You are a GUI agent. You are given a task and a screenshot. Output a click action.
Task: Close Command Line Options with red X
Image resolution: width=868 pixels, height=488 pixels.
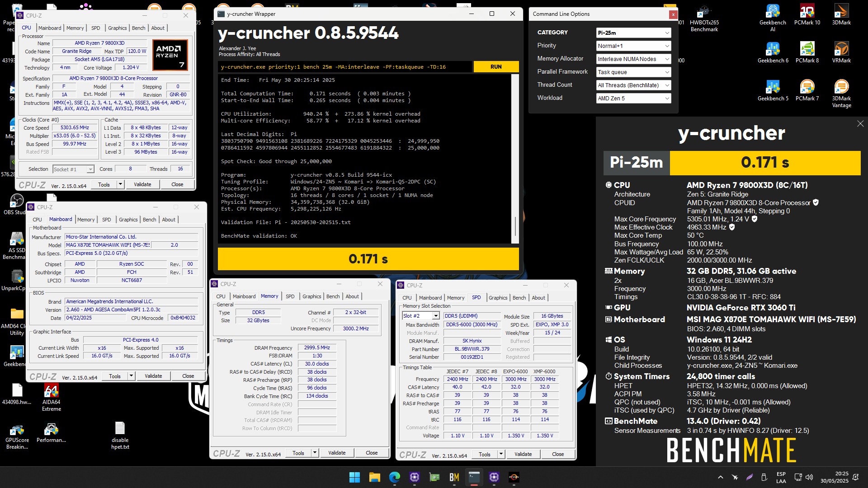(x=673, y=14)
